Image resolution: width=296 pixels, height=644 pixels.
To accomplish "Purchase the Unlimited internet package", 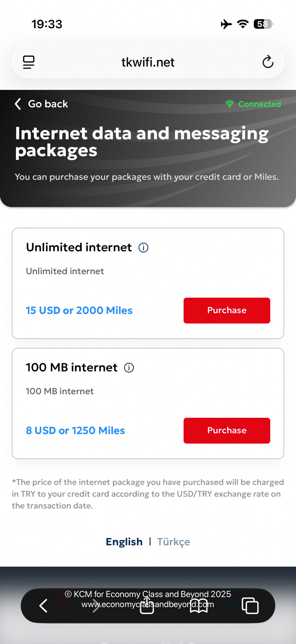I will 227,310.
